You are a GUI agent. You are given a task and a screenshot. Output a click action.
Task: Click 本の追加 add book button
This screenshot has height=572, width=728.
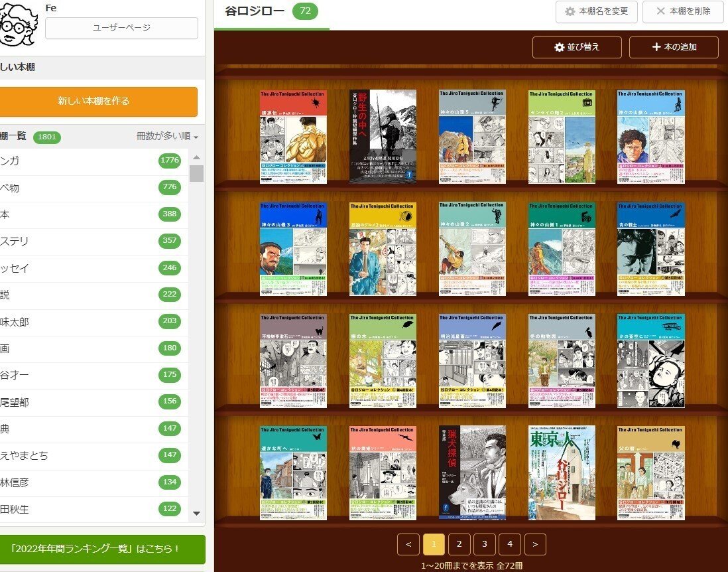(674, 47)
